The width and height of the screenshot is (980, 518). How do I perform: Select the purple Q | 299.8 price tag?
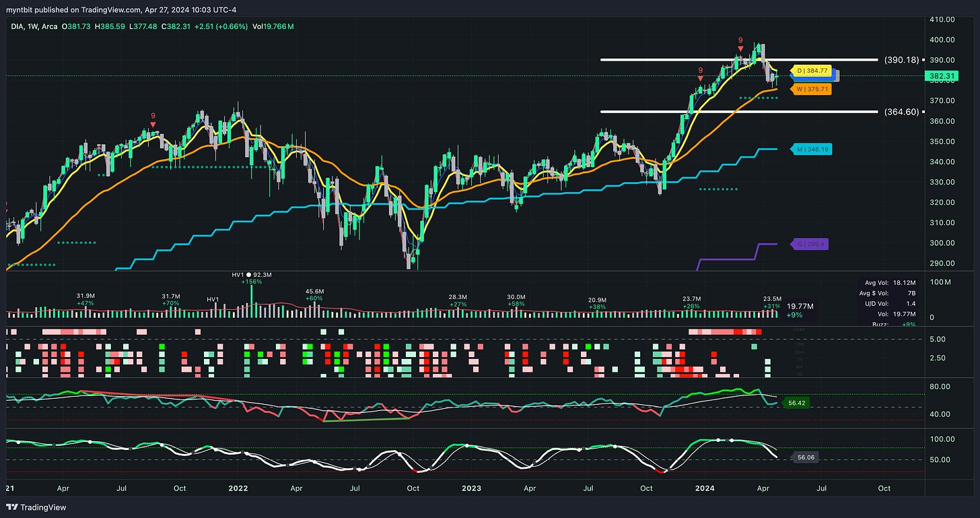click(x=809, y=245)
